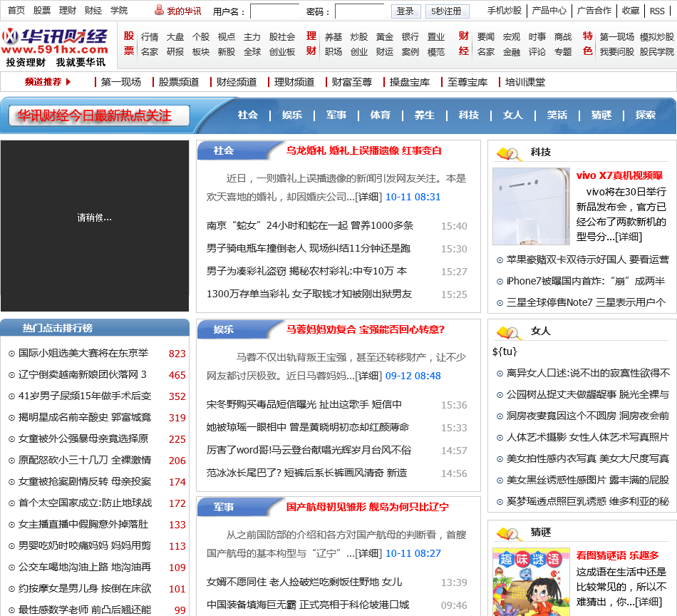Select the 社会 tab in blue bar
The image size is (677, 616).
pos(248,115)
